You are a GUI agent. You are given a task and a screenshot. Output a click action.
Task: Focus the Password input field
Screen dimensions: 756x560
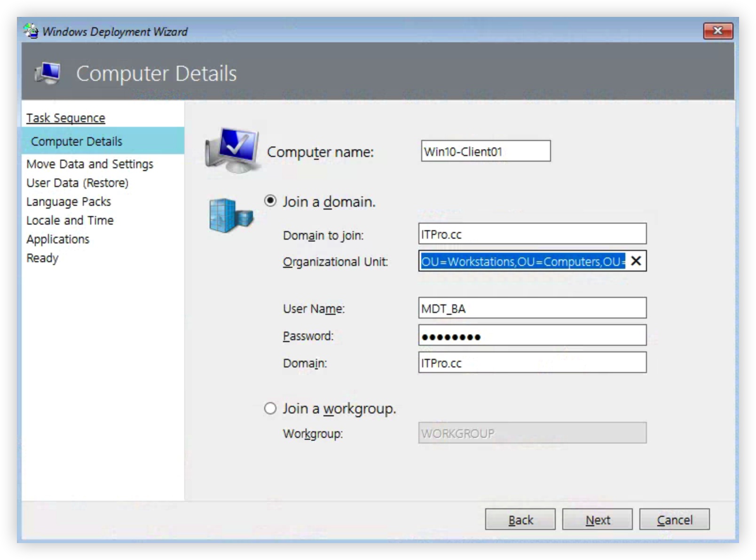[x=532, y=336]
